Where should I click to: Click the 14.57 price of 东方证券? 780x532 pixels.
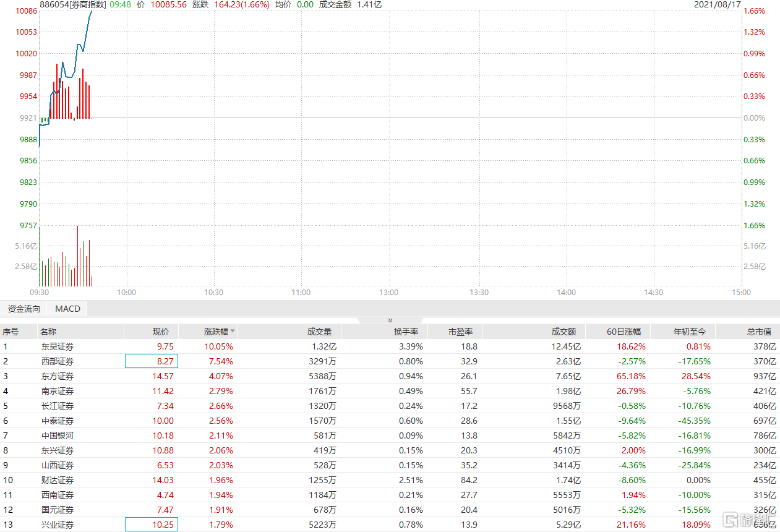pos(164,376)
